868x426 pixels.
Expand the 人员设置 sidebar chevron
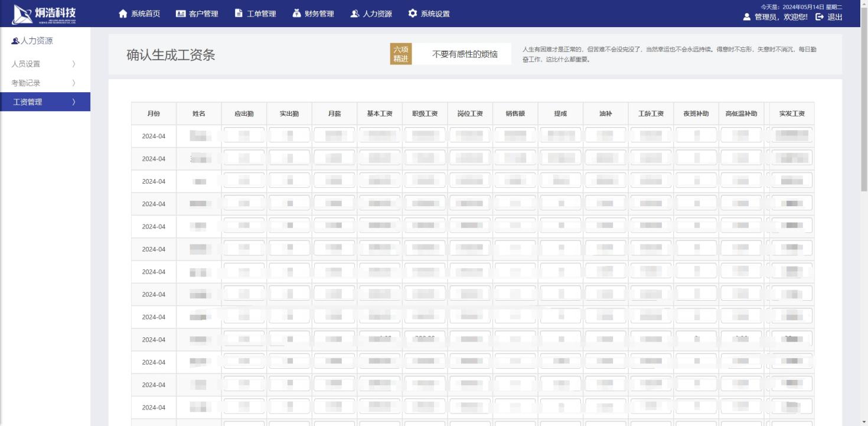[x=74, y=64]
